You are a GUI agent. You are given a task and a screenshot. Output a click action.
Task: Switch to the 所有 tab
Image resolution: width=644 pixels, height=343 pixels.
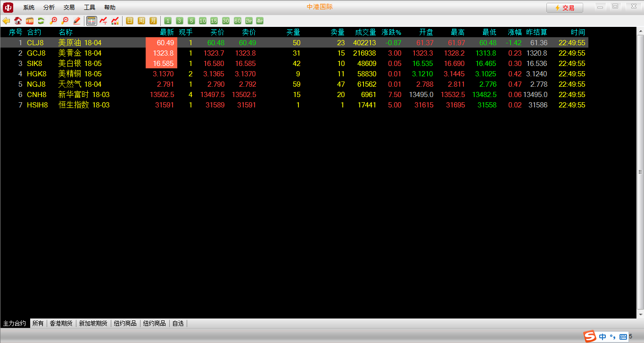click(38, 323)
